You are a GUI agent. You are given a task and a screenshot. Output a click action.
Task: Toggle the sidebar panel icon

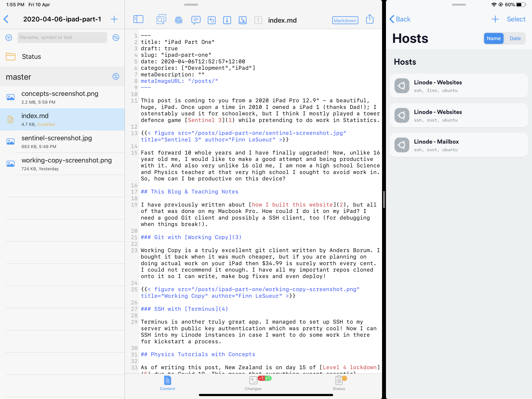coord(138,19)
